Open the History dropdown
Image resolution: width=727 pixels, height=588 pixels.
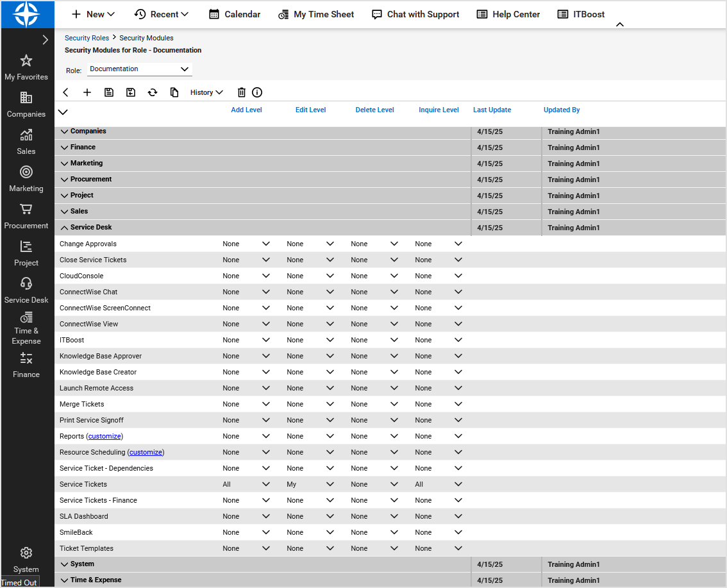(206, 92)
